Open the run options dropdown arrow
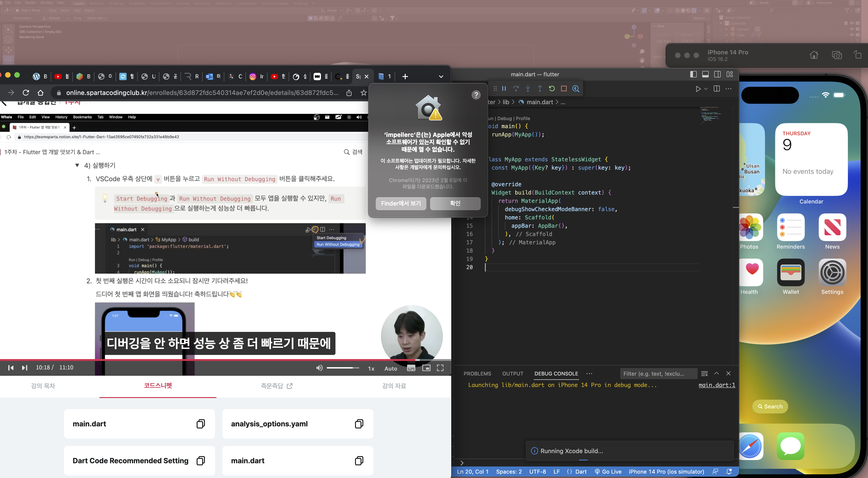 [x=706, y=89]
